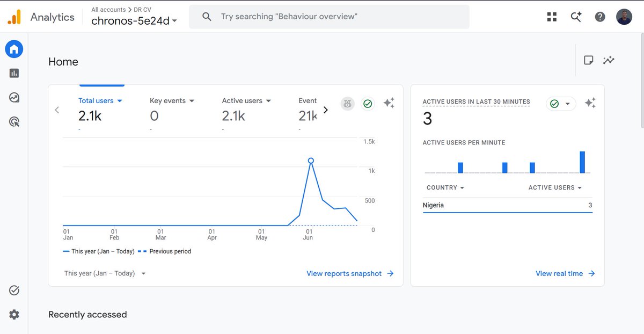Show next metrics with right chevron
644x334 pixels.
click(x=325, y=110)
